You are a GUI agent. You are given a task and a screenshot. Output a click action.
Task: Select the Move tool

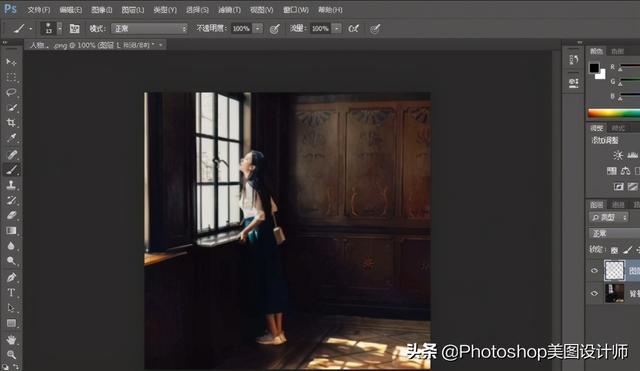11,62
